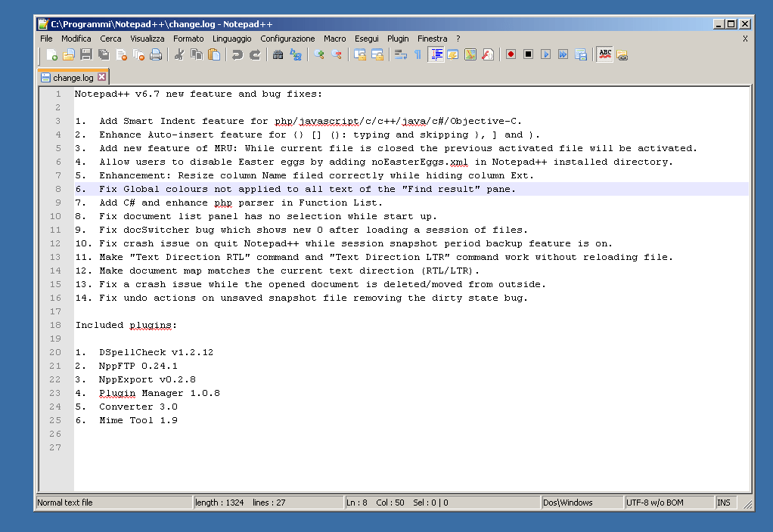Viewport: 773px width, 532px height.
Task: Toggle word wrap
Action: (x=401, y=54)
